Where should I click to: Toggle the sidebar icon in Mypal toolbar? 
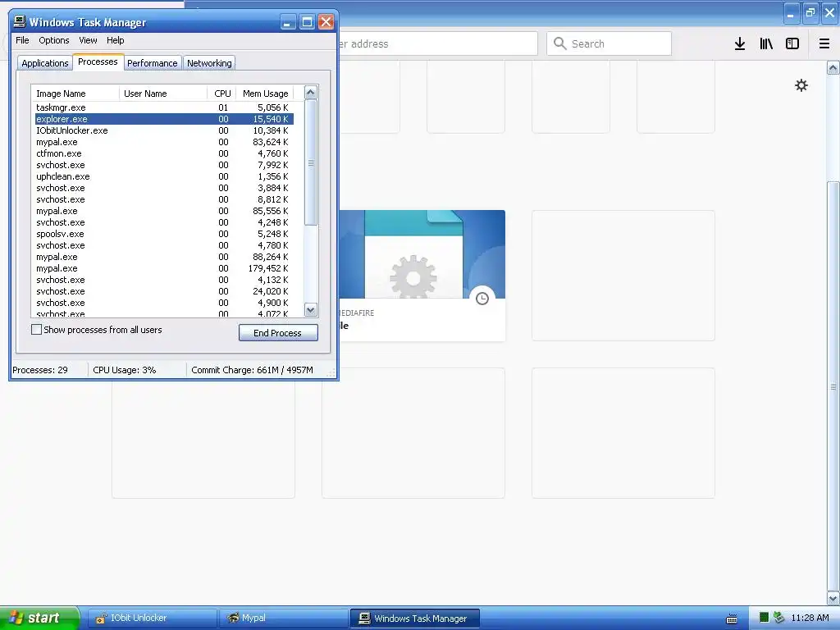coord(792,44)
